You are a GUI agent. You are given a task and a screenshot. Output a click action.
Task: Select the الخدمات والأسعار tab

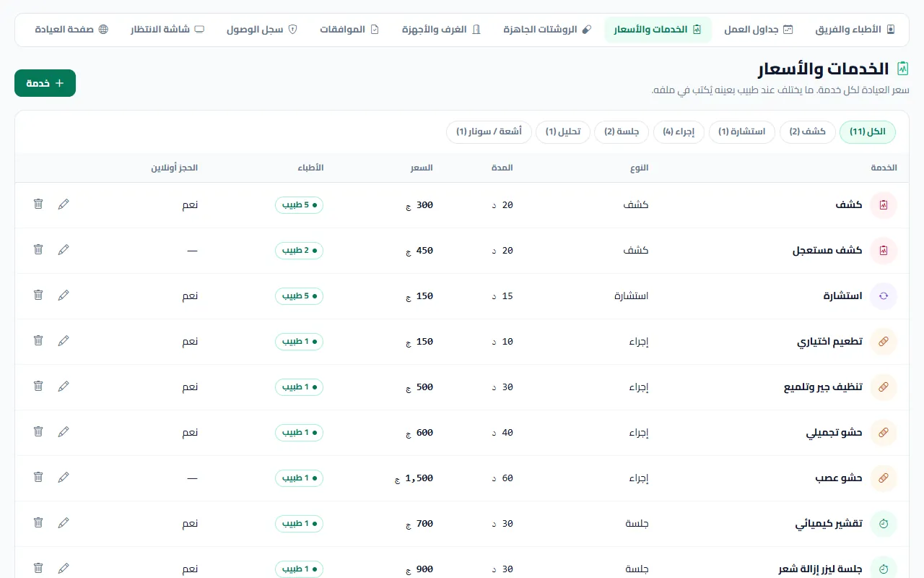point(658,30)
